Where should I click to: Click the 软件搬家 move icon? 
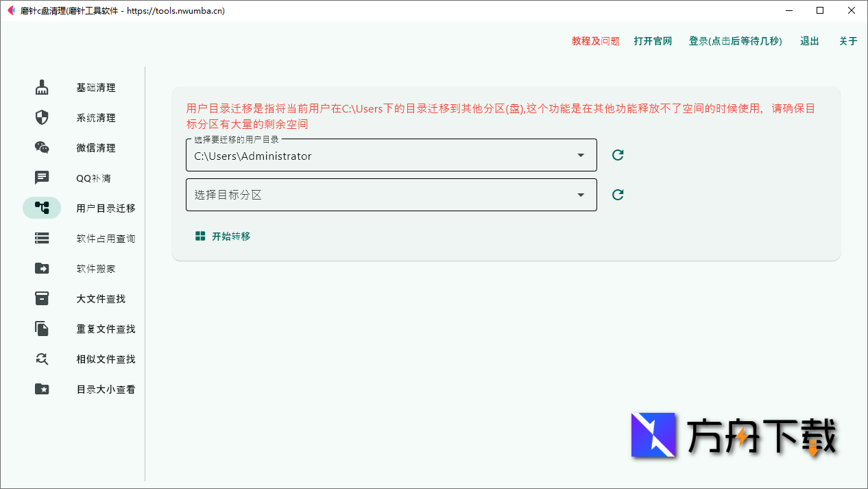(41, 268)
